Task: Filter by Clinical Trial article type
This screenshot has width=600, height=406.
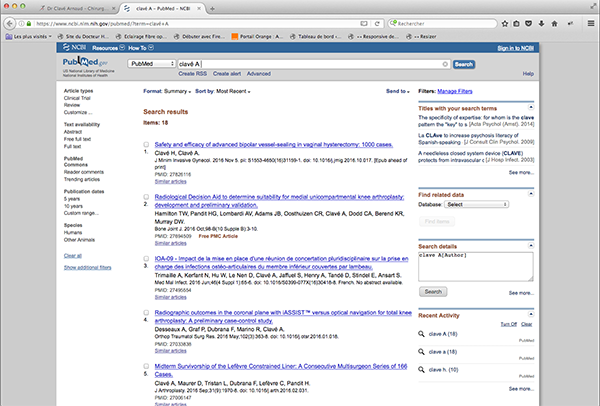Action: (77, 98)
